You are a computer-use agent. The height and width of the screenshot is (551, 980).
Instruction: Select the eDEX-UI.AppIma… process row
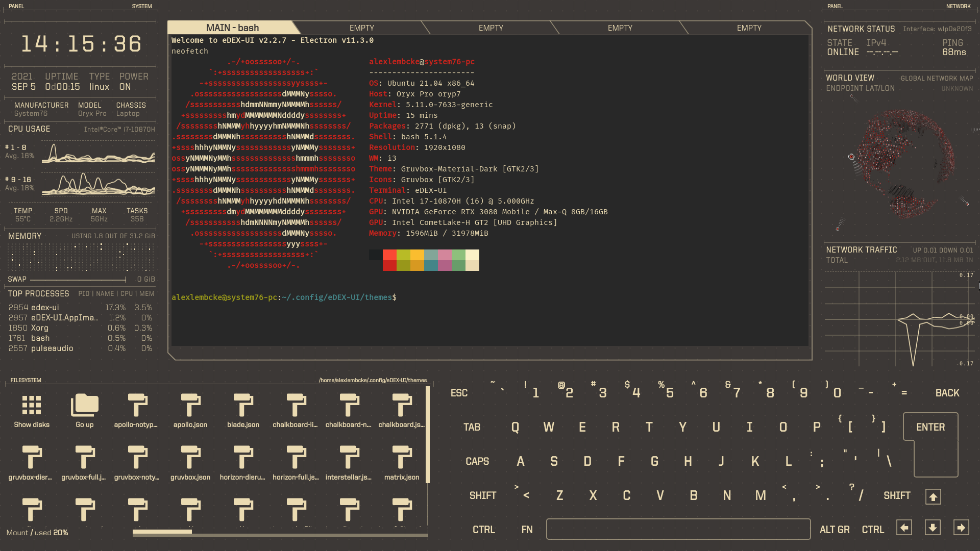[x=80, y=318]
